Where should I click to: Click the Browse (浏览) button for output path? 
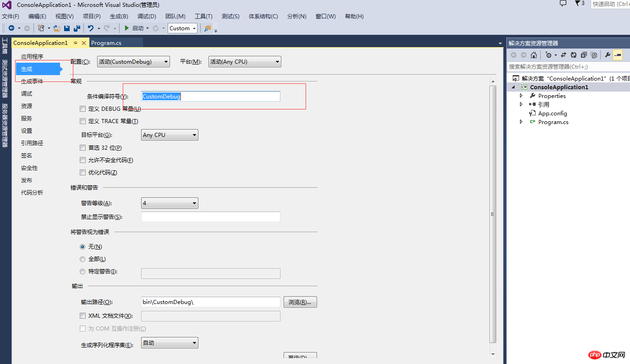click(x=300, y=302)
